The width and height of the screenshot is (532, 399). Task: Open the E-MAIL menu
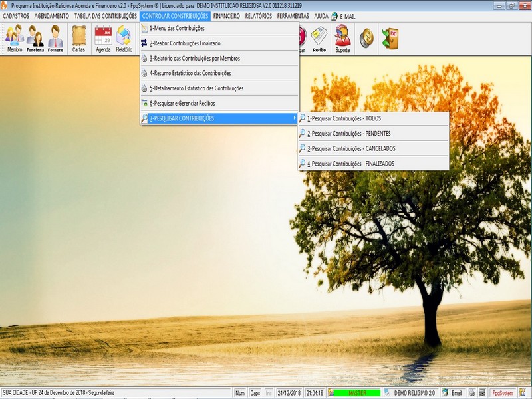[347, 16]
